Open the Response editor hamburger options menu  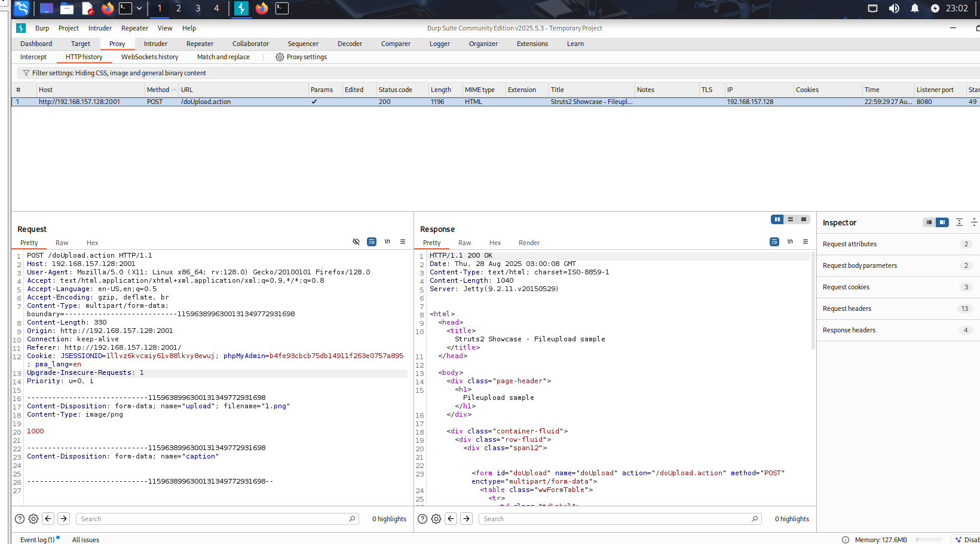[x=806, y=242]
